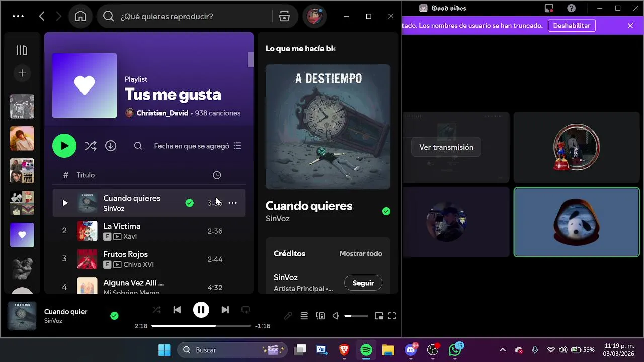The width and height of the screenshot is (644, 362).
Task: Skip to next track
Action: point(225,310)
